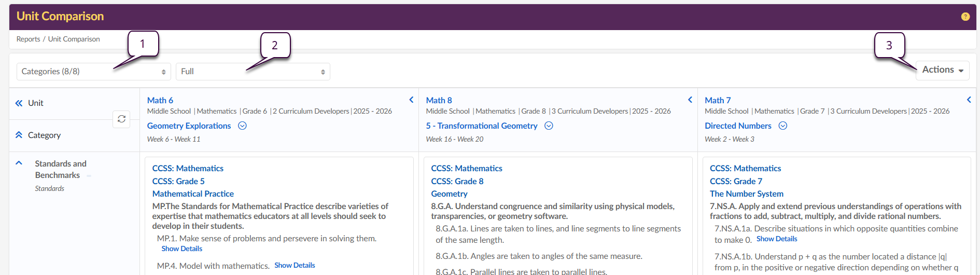Open Transformational Geometry unit circle dropdown icon
This screenshot has width=980, height=275.
549,126
